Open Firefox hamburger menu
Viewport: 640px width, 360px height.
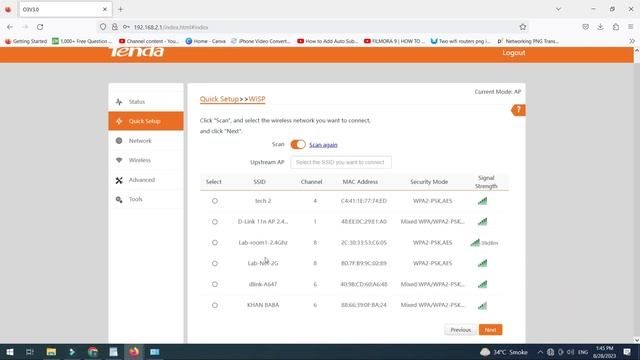point(631,27)
